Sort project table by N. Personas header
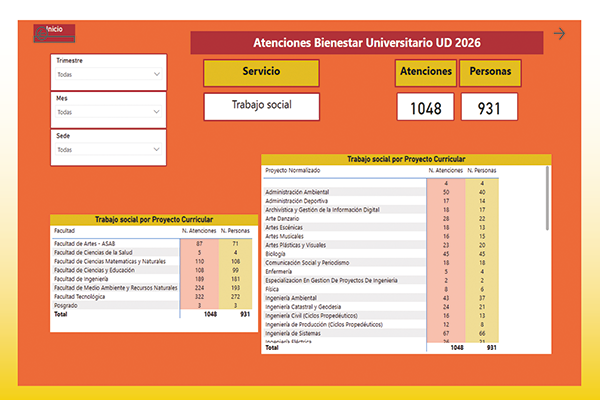The width and height of the screenshot is (600, 400). pyautogui.click(x=482, y=170)
